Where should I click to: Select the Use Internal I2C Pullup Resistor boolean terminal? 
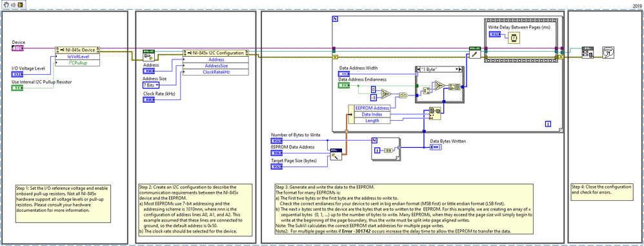(17, 88)
